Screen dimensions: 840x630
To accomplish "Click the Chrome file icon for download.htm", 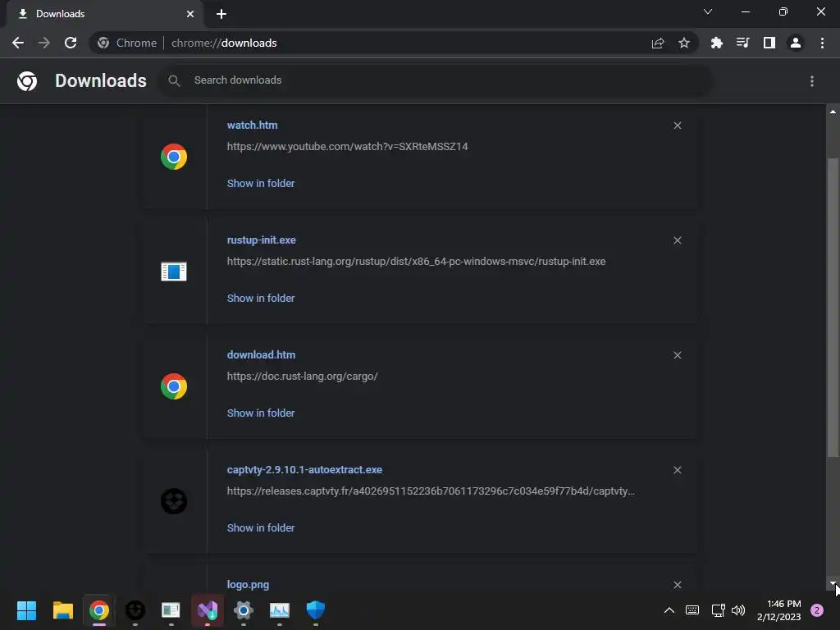I will pyautogui.click(x=174, y=386).
